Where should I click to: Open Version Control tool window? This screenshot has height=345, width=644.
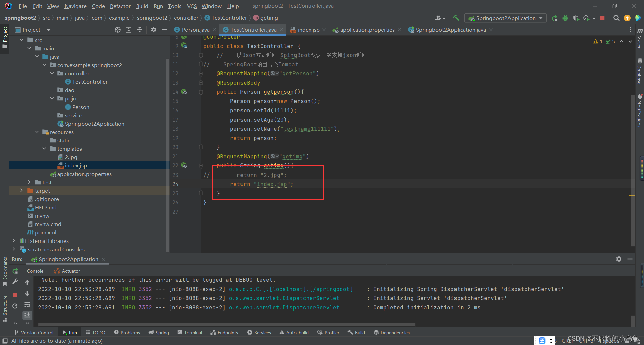(34, 332)
